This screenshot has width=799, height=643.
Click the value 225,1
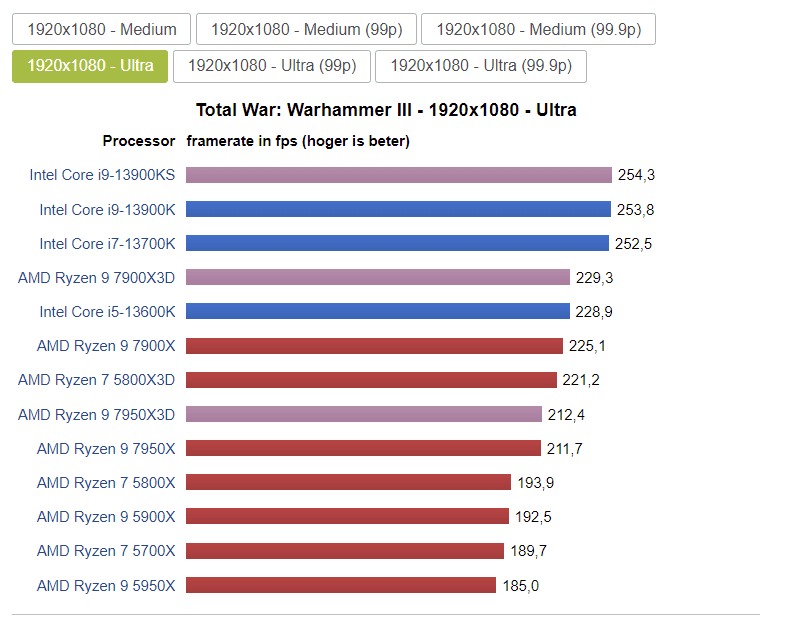click(x=587, y=346)
